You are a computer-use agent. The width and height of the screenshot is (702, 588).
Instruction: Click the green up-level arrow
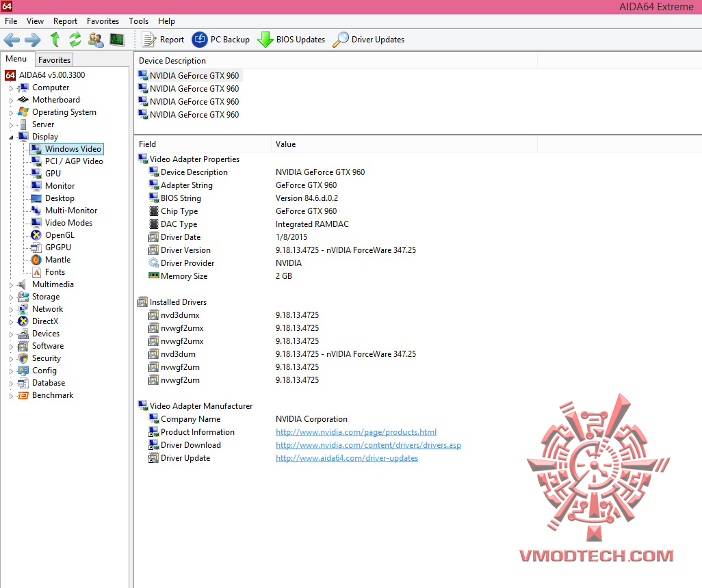click(x=55, y=40)
